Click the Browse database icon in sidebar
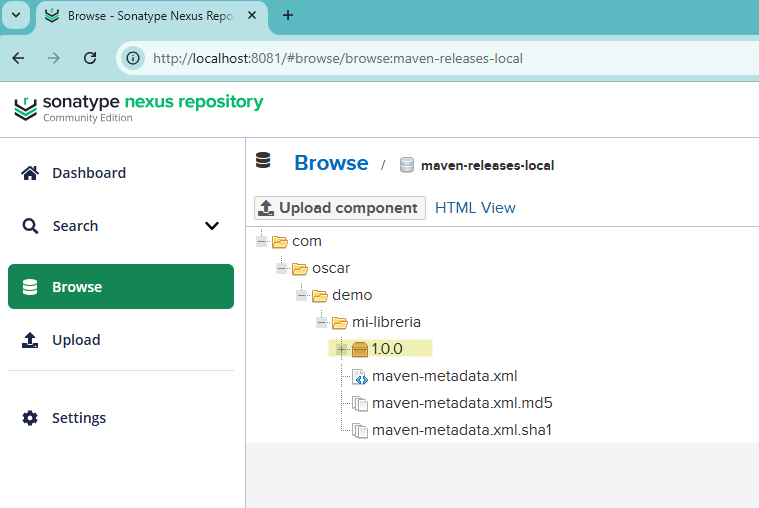This screenshot has height=508, width=759. click(x=30, y=287)
